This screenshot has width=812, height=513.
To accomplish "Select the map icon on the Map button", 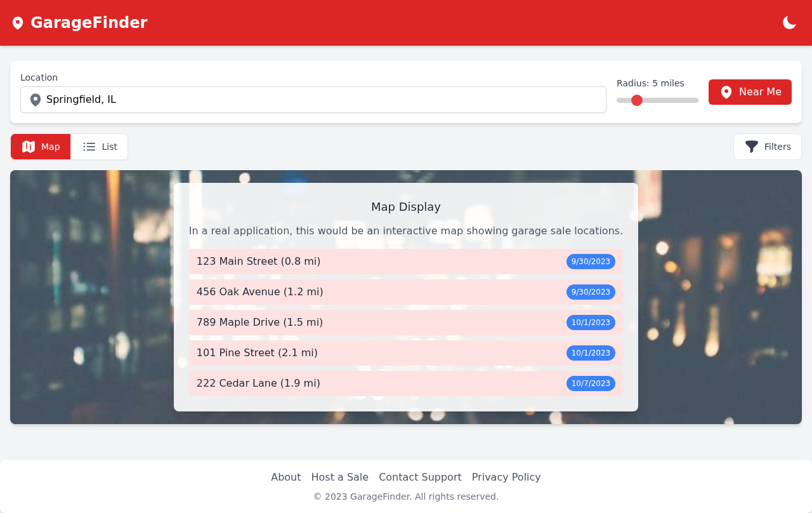I will tap(29, 147).
